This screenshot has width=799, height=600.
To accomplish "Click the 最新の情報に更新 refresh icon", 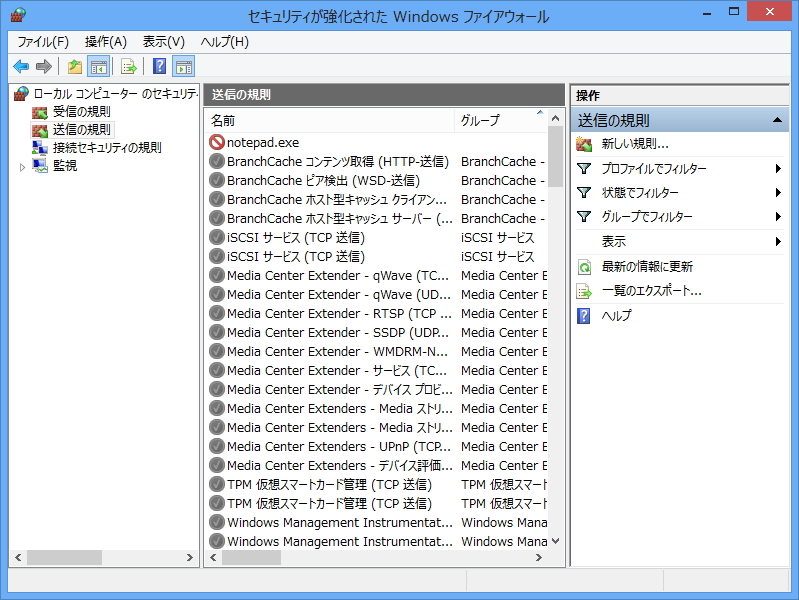I will [x=584, y=267].
